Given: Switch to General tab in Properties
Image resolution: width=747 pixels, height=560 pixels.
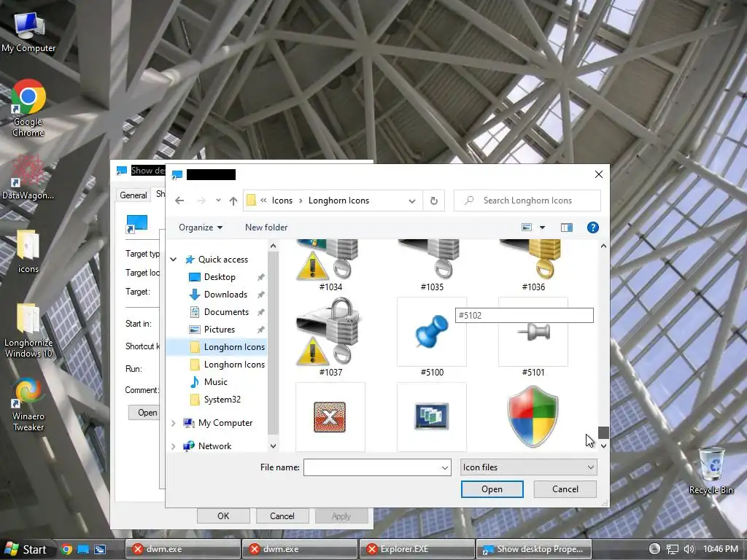Looking at the screenshot, I should (133, 195).
